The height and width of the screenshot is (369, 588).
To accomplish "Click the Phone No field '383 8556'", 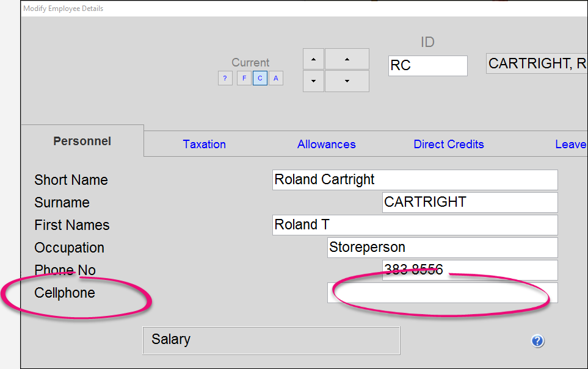I will [470, 270].
